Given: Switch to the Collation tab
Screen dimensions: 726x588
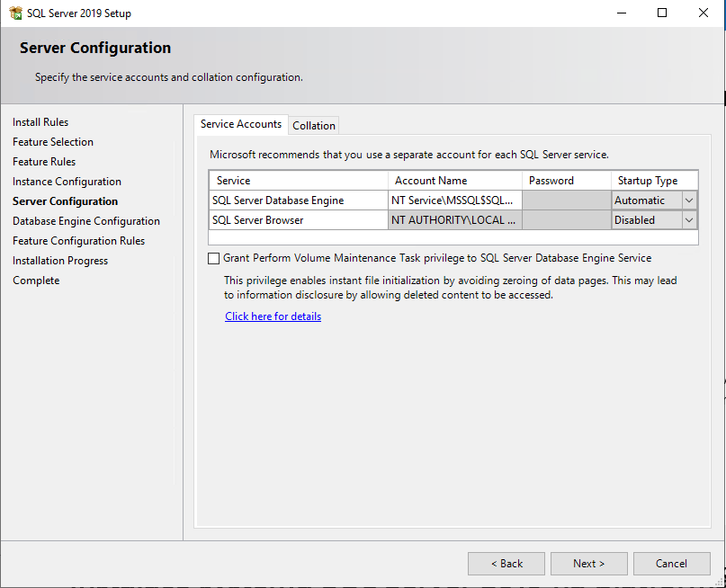Looking at the screenshot, I should [x=313, y=125].
